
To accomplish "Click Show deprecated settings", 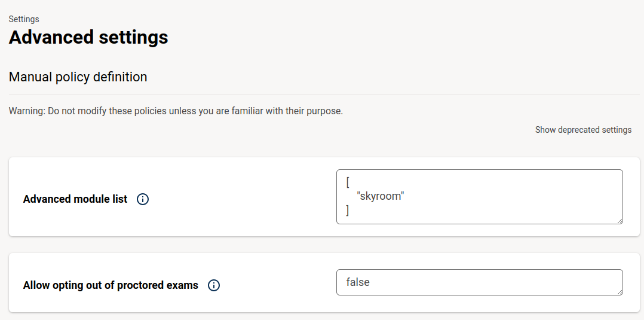I will pos(583,130).
